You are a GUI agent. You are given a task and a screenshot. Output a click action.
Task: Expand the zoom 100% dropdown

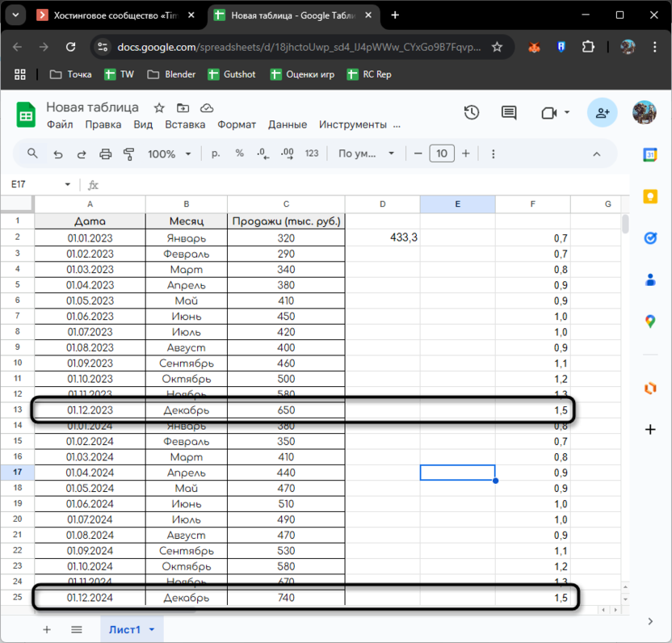click(x=170, y=153)
